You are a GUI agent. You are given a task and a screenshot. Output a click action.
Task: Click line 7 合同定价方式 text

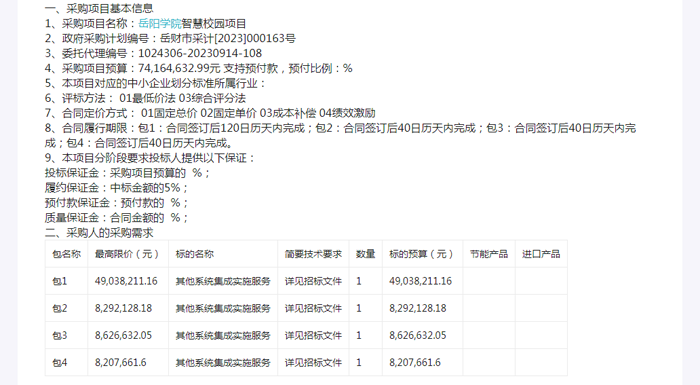click(210, 113)
